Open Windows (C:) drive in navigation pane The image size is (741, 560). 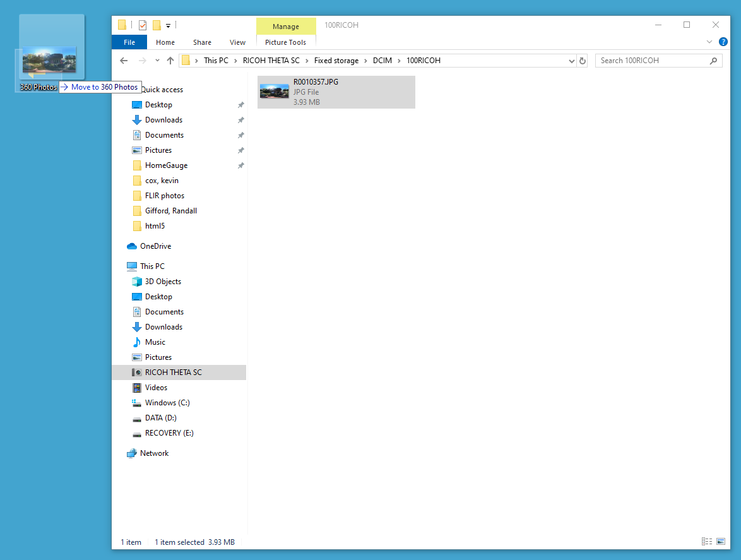(167, 403)
